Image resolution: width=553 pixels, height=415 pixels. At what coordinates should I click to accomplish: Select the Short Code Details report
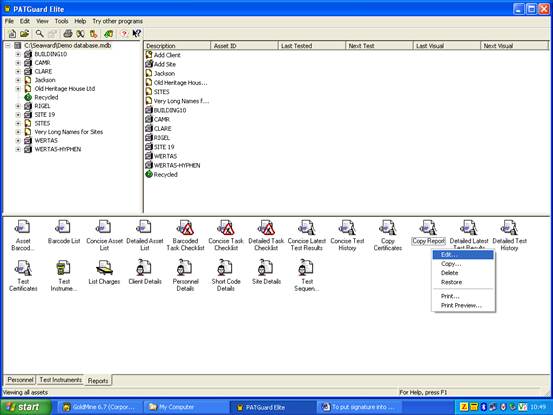click(x=226, y=276)
